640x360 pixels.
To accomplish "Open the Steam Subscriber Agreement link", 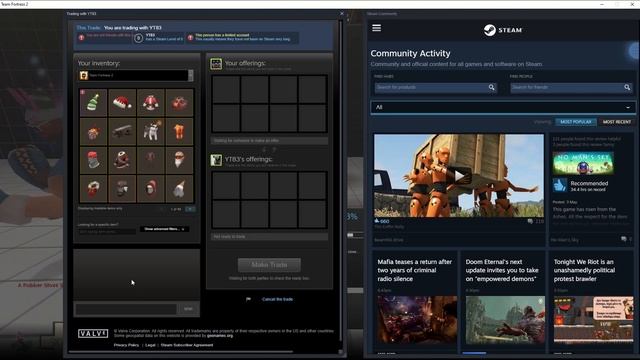I will 187,345.
